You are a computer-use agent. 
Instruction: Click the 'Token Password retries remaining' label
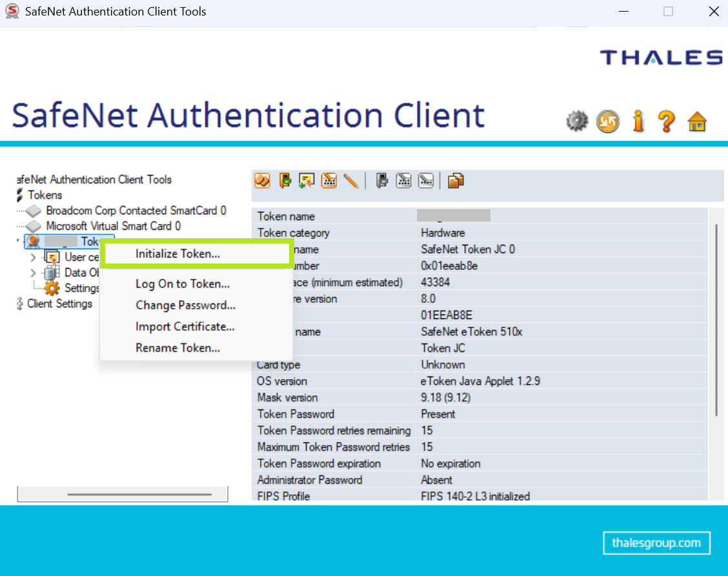coord(334,431)
